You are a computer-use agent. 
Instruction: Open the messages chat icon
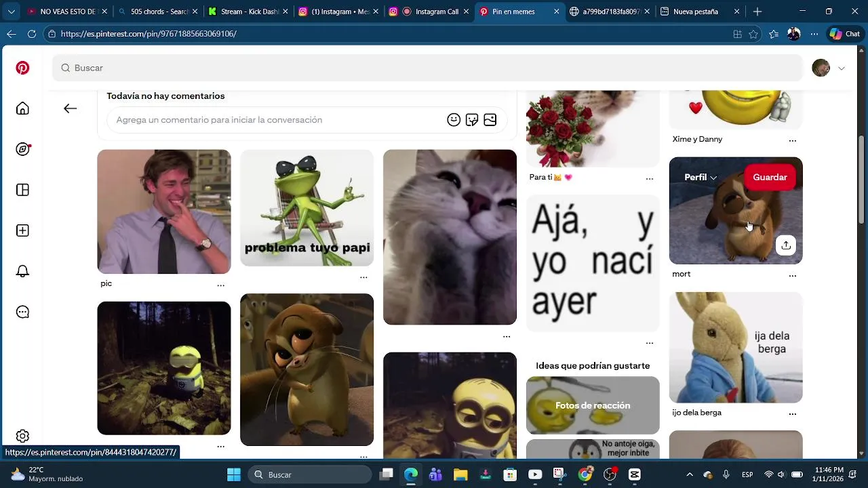[22, 312]
